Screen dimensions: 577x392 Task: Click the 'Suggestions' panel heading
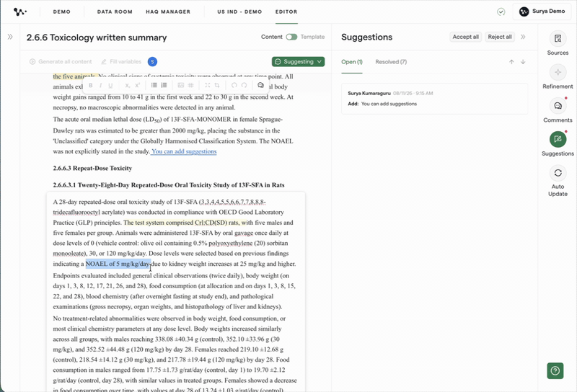click(x=366, y=37)
